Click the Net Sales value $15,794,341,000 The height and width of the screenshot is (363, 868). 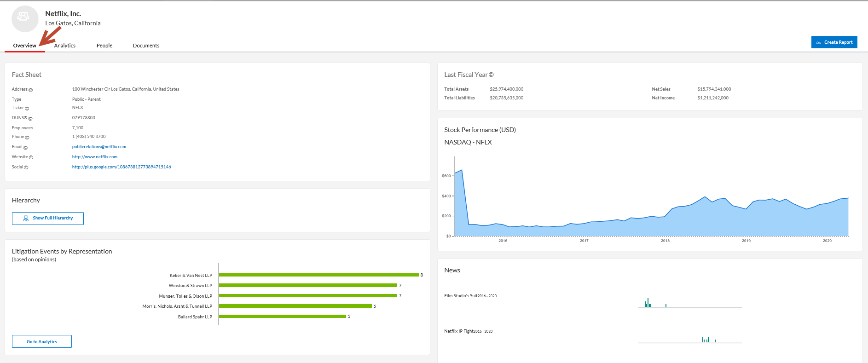714,89
